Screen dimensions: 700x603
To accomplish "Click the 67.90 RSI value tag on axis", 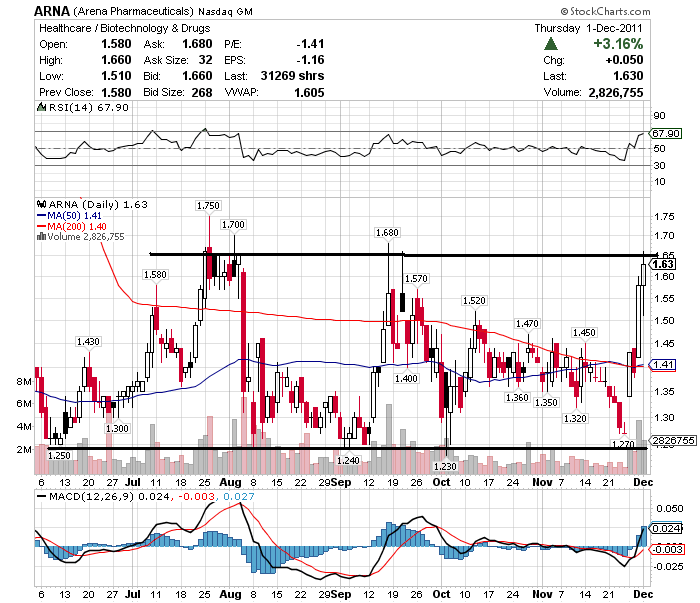I will click(666, 133).
